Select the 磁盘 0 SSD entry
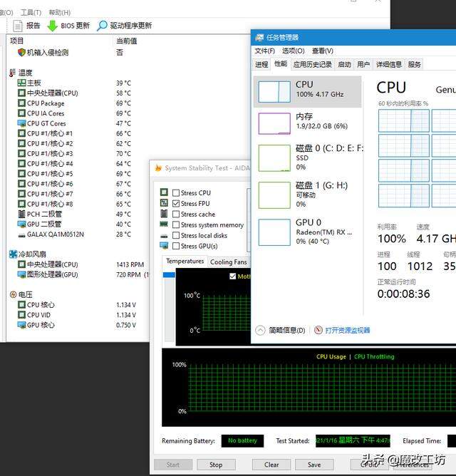 click(309, 157)
